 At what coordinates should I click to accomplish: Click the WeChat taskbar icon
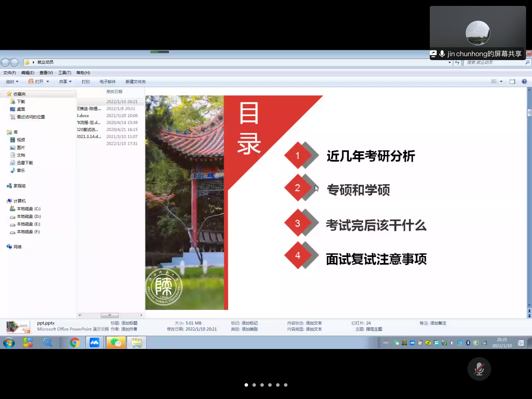[x=116, y=343]
